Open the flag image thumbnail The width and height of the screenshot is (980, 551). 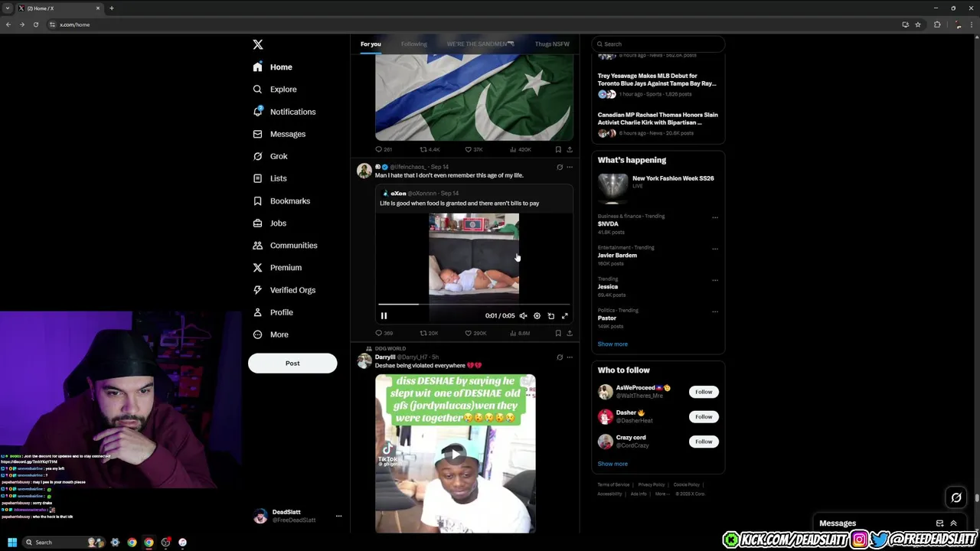(x=474, y=98)
